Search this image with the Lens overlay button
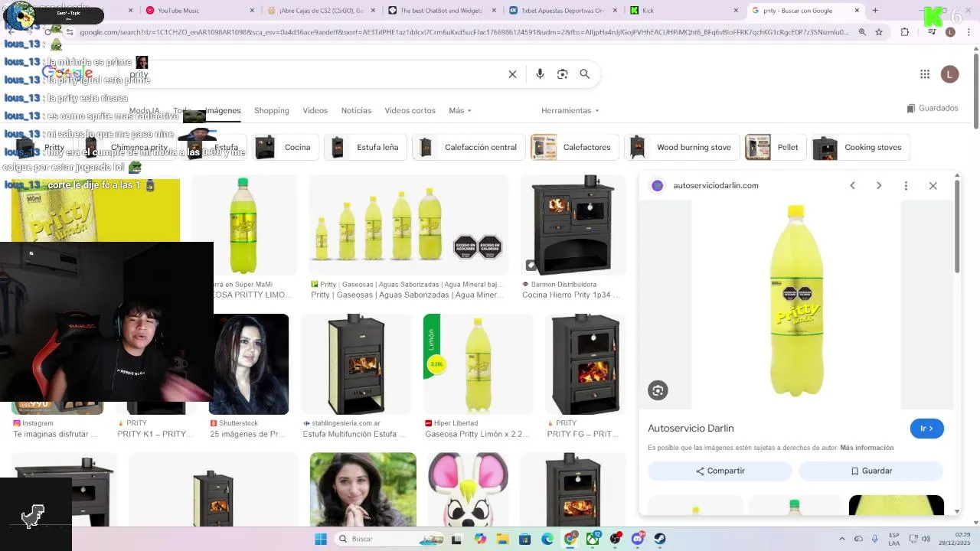980x551 pixels. pyautogui.click(x=658, y=390)
